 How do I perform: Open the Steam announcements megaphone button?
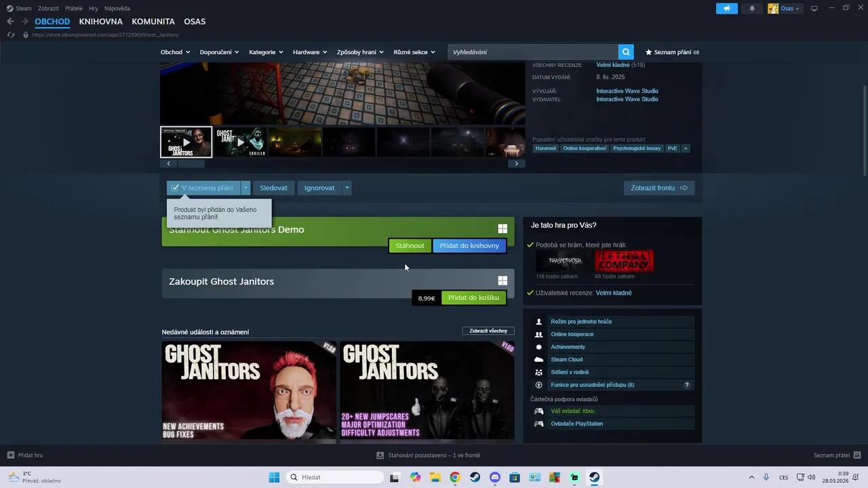pos(726,9)
